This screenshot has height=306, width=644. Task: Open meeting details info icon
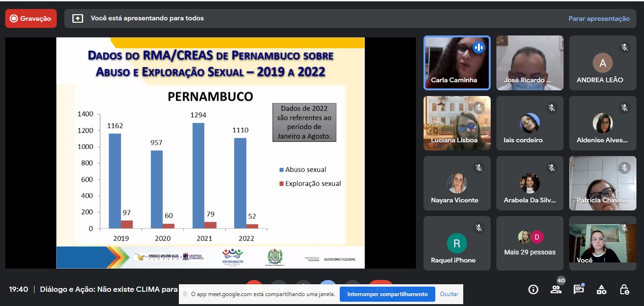pos(533,289)
